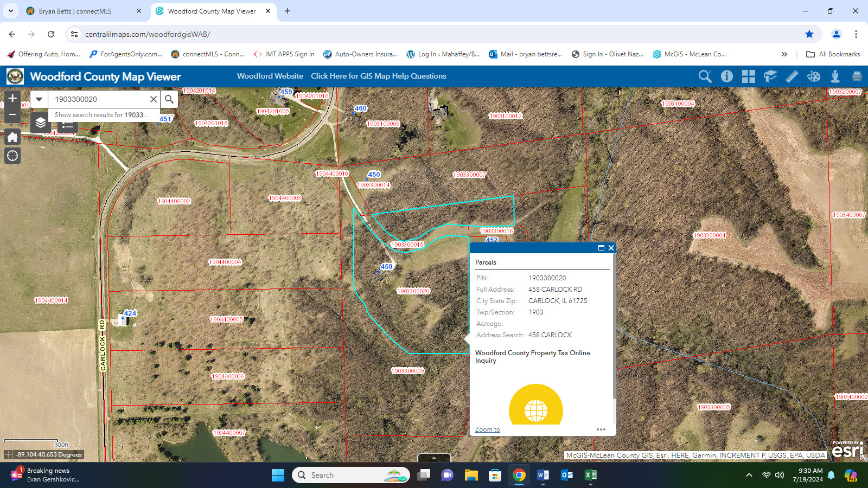Open Woodford Website header link

point(270,76)
